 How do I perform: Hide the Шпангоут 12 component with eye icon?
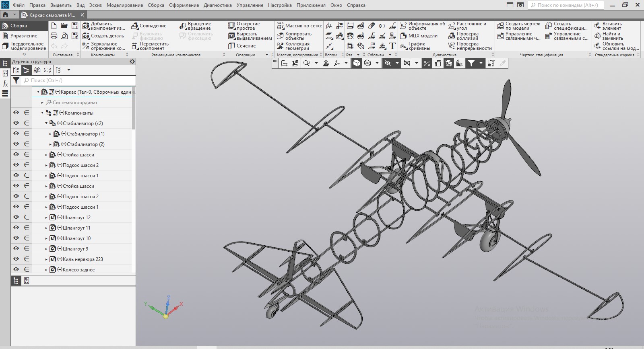point(16,218)
